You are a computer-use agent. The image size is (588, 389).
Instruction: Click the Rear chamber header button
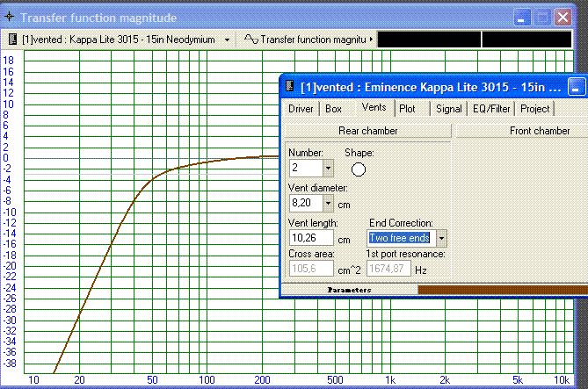tap(368, 131)
